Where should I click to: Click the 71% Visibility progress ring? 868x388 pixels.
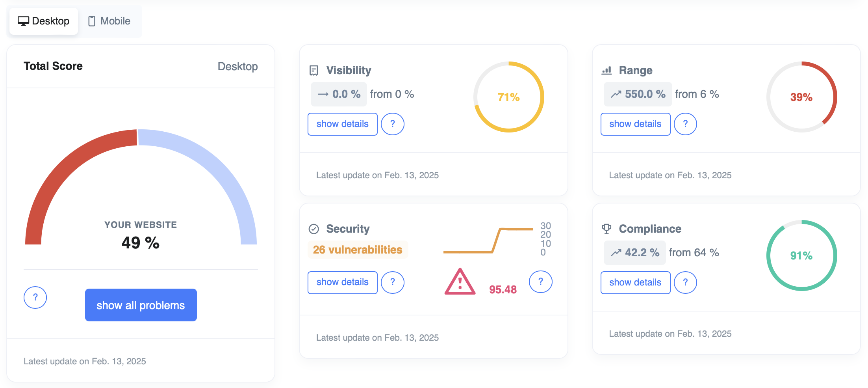509,97
